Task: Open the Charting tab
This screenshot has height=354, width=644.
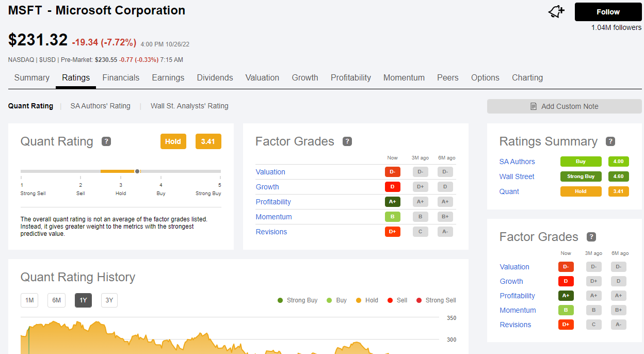Action: point(527,78)
